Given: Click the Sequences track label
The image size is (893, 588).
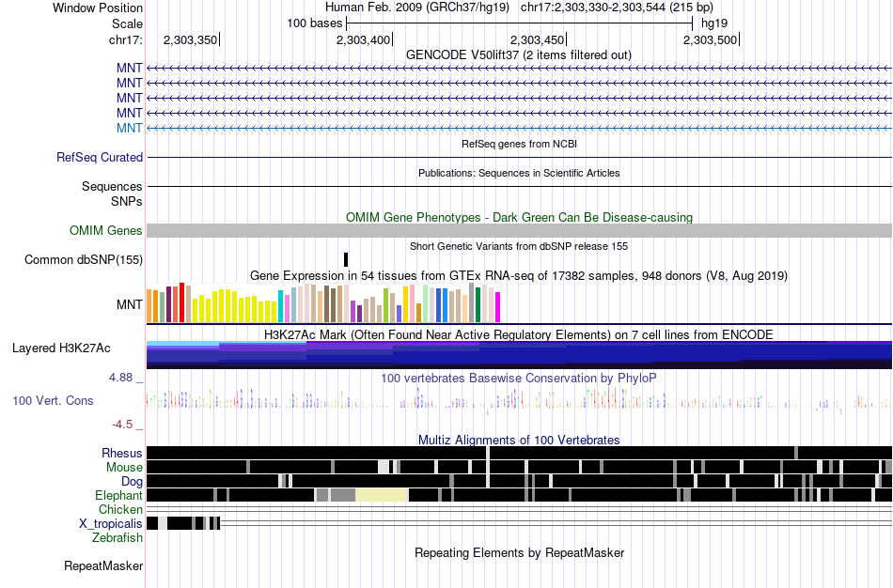Looking at the screenshot, I should 112,186.
